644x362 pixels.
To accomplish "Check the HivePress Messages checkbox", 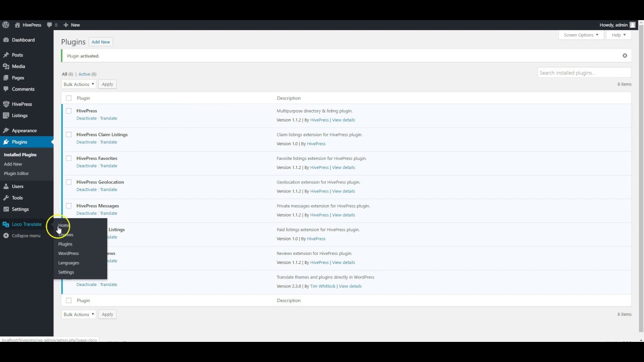I will click(68, 206).
